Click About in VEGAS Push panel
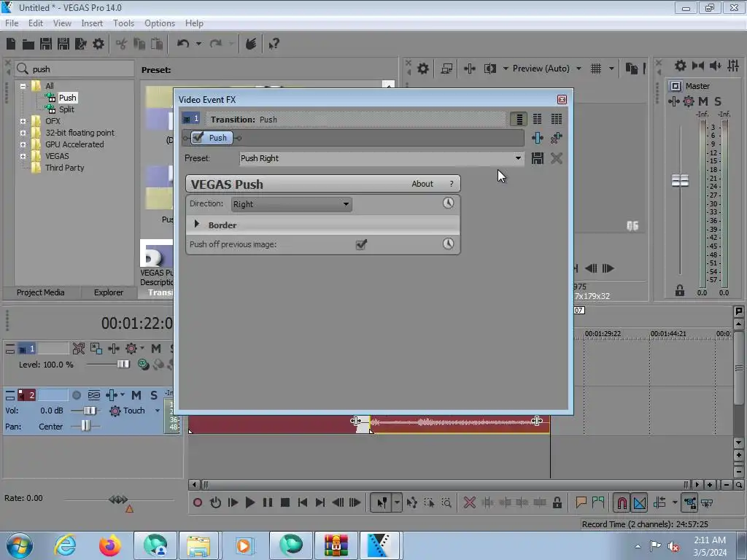 tap(422, 184)
